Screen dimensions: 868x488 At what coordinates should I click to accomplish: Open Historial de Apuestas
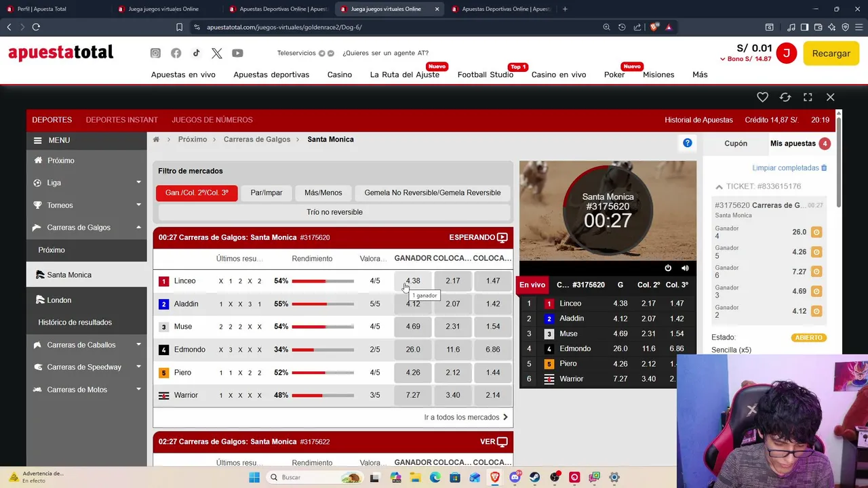(x=698, y=120)
